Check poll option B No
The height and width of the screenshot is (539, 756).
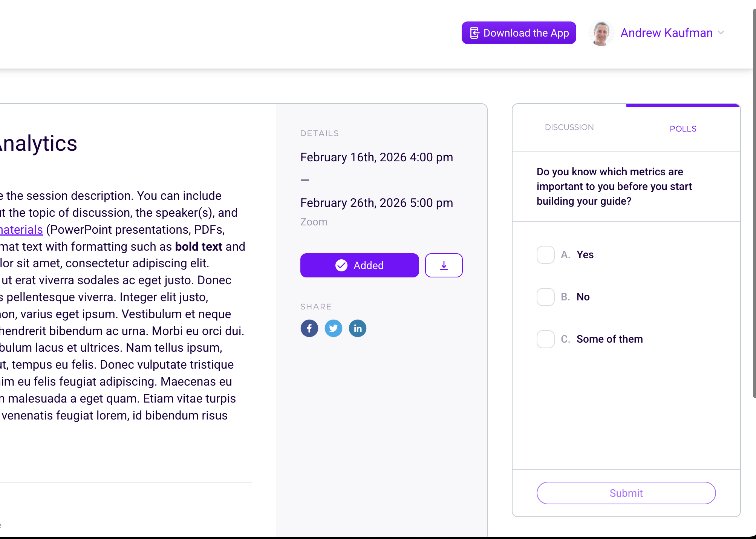[x=545, y=297]
